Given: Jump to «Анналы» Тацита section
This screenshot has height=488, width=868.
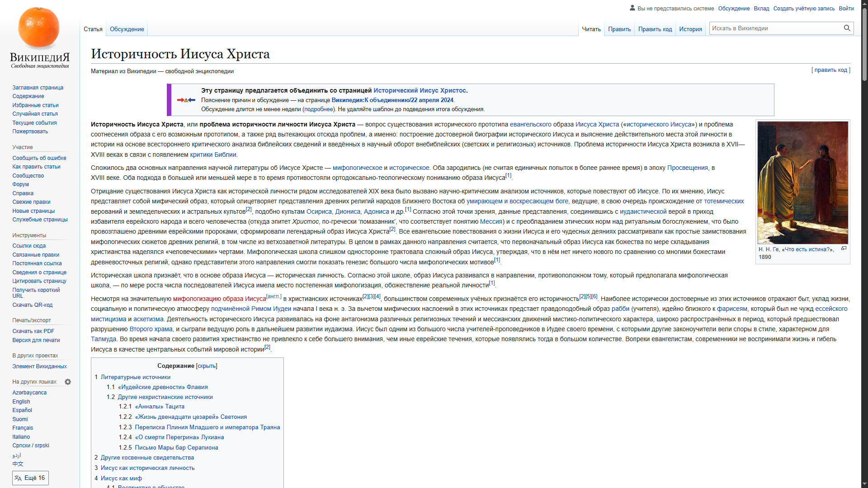Looking at the screenshot, I should click(159, 406).
